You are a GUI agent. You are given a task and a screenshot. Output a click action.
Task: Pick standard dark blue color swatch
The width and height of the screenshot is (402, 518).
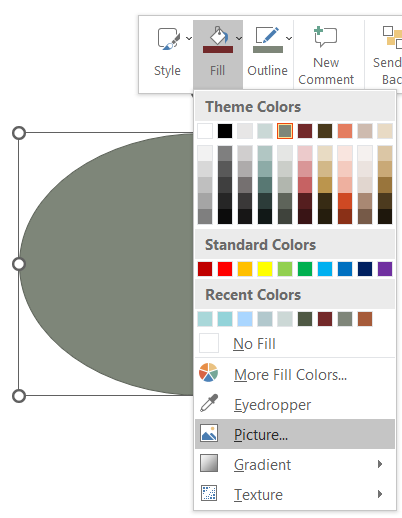365,269
